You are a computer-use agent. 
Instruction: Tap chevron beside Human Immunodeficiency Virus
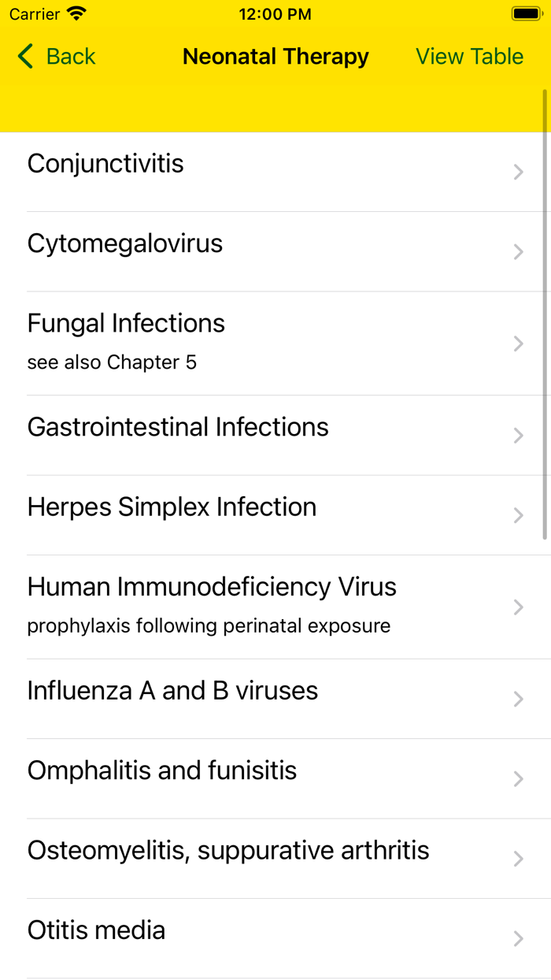click(518, 607)
